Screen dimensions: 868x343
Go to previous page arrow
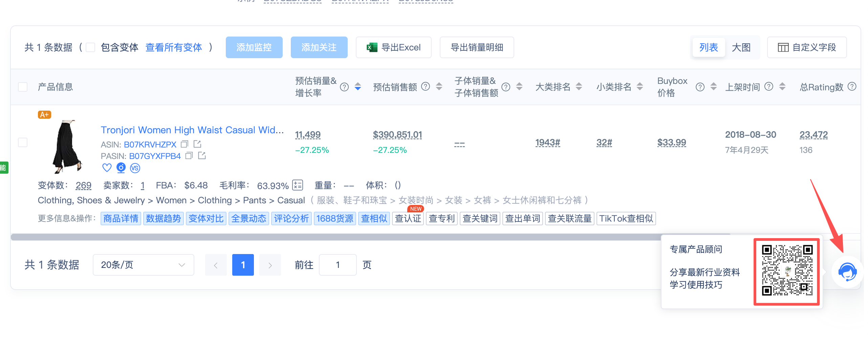[x=216, y=265]
